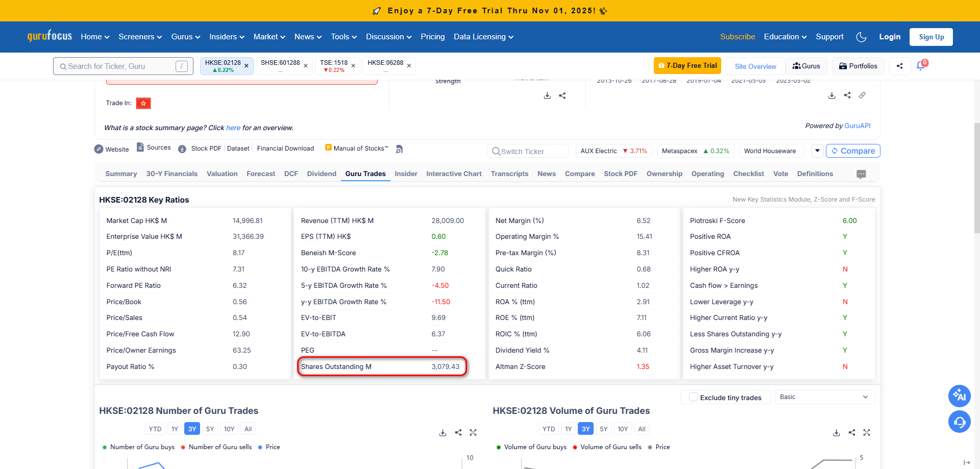Expand the compare tickers dropdown arrow
This screenshot has width=980, height=469.
coord(817,151)
